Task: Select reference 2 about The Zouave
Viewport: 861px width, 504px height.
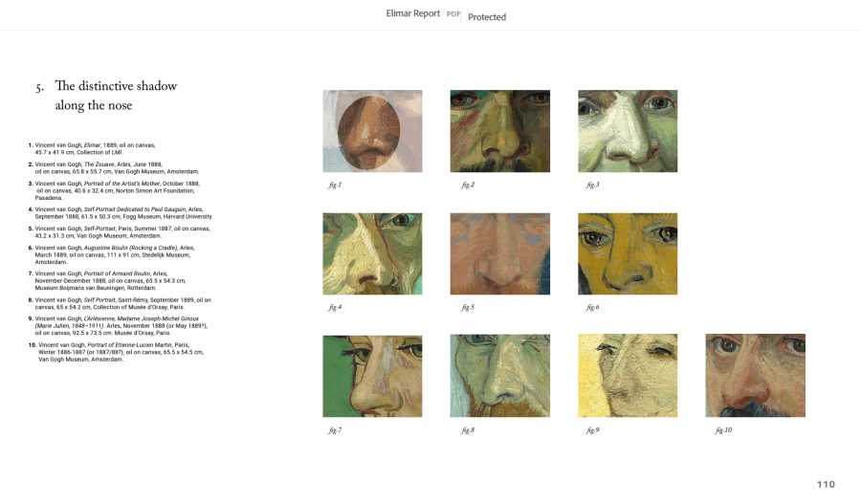Action: coord(114,168)
